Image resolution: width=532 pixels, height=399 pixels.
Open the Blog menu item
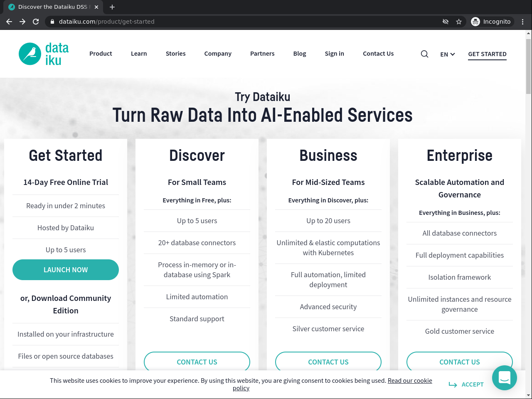[x=299, y=54]
